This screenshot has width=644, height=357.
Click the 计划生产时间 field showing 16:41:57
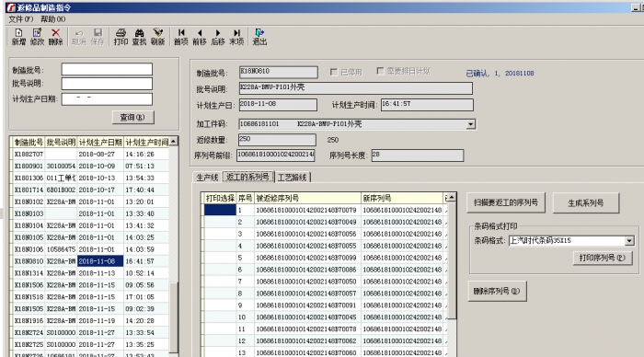click(427, 105)
